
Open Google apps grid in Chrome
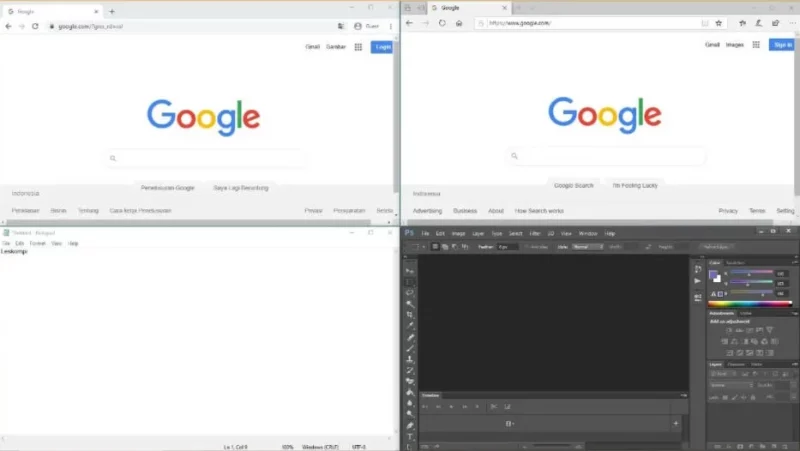point(358,47)
